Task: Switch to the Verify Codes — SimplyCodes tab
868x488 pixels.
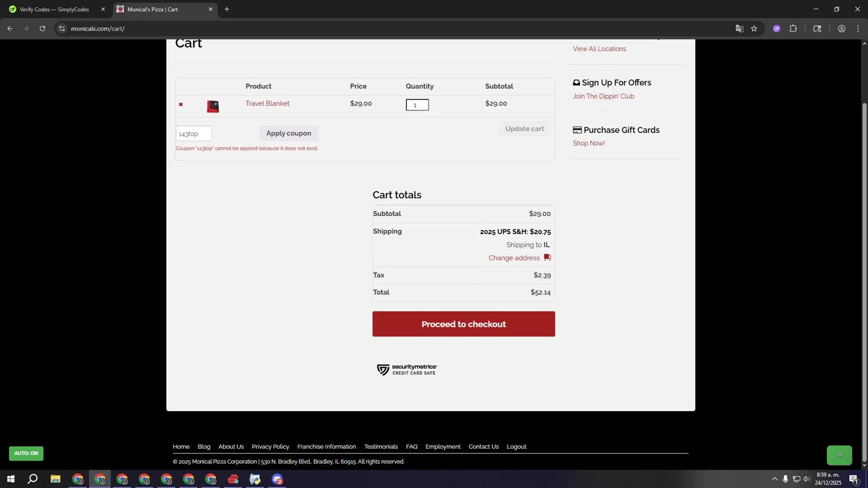Action: click(54, 9)
